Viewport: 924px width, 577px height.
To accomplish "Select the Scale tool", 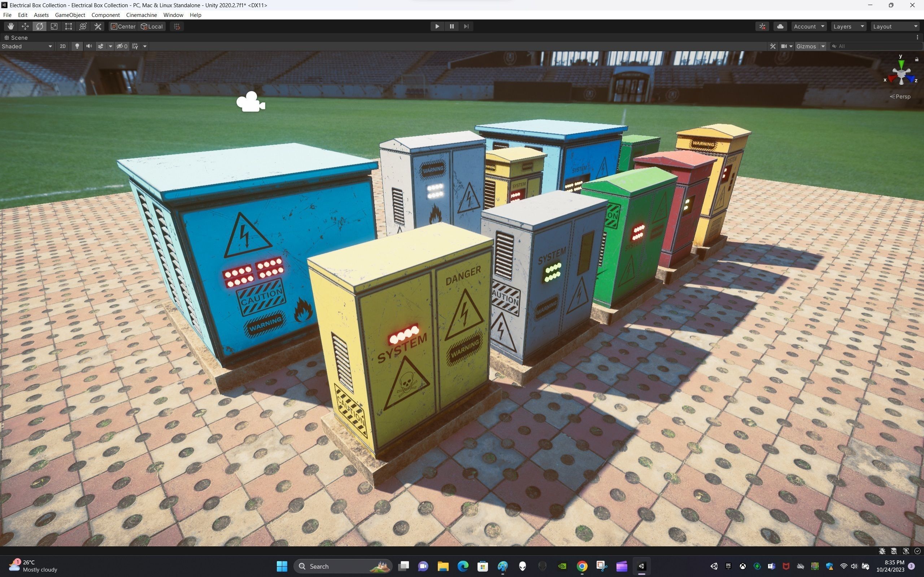I will pos(54,26).
